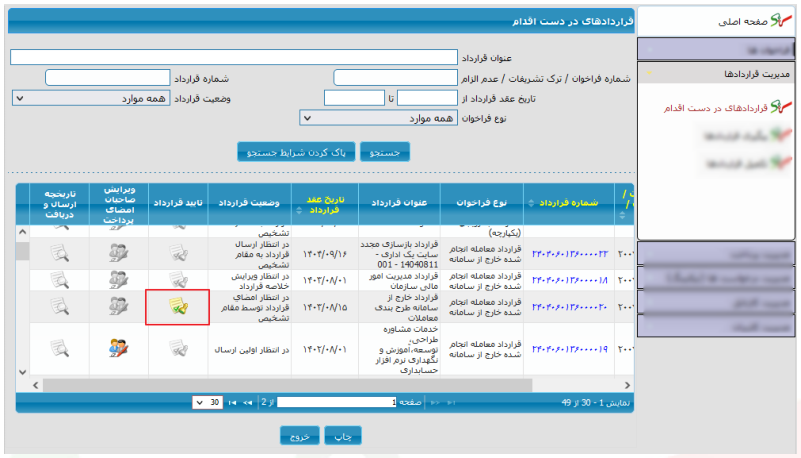Click confirm contract icon for row dated 1403/08/15
This screenshot has height=458, width=801.
178,306
